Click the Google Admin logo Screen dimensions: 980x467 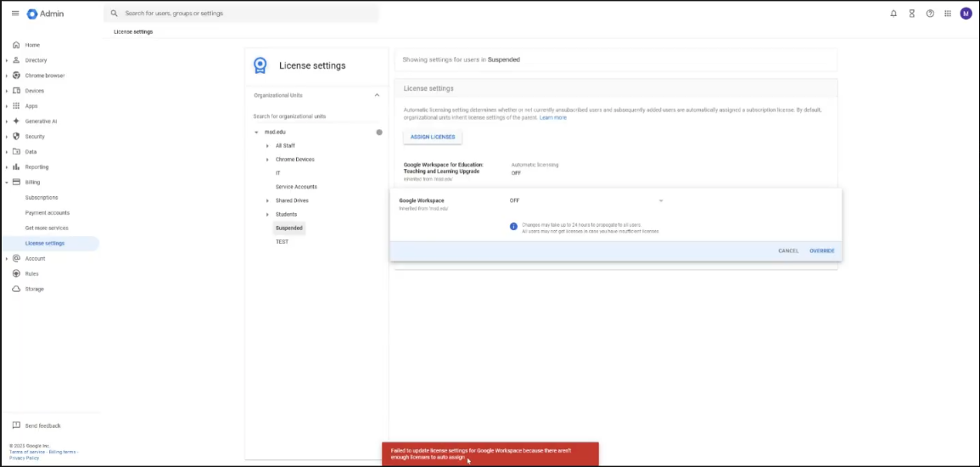coord(45,14)
